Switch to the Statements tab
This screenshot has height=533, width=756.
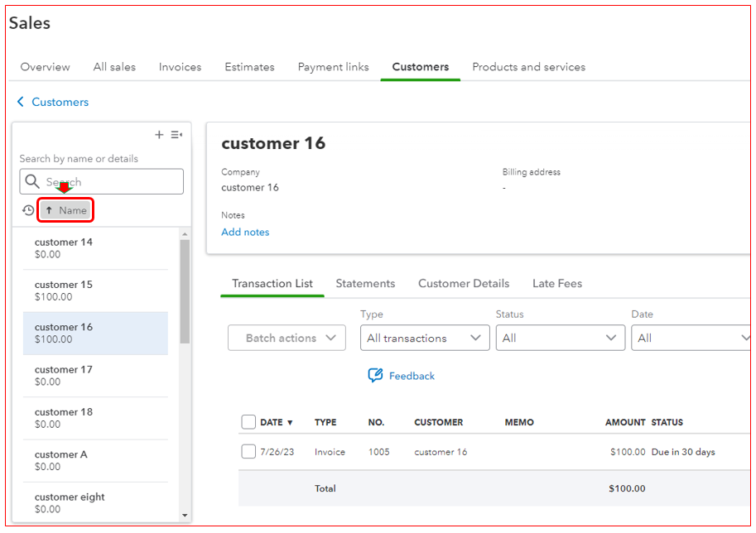coord(365,283)
